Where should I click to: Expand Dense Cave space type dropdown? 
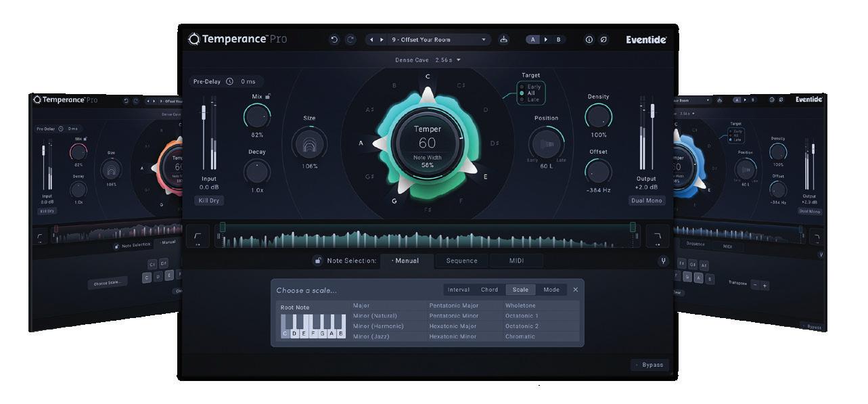[x=428, y=60]
